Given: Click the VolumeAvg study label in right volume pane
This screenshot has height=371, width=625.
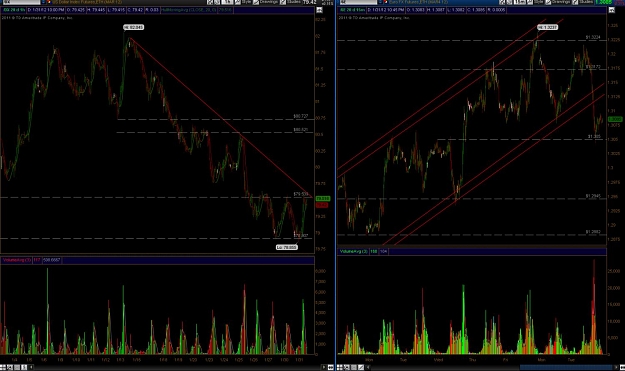Looking at the screenshot, I should tap(354, 251).
